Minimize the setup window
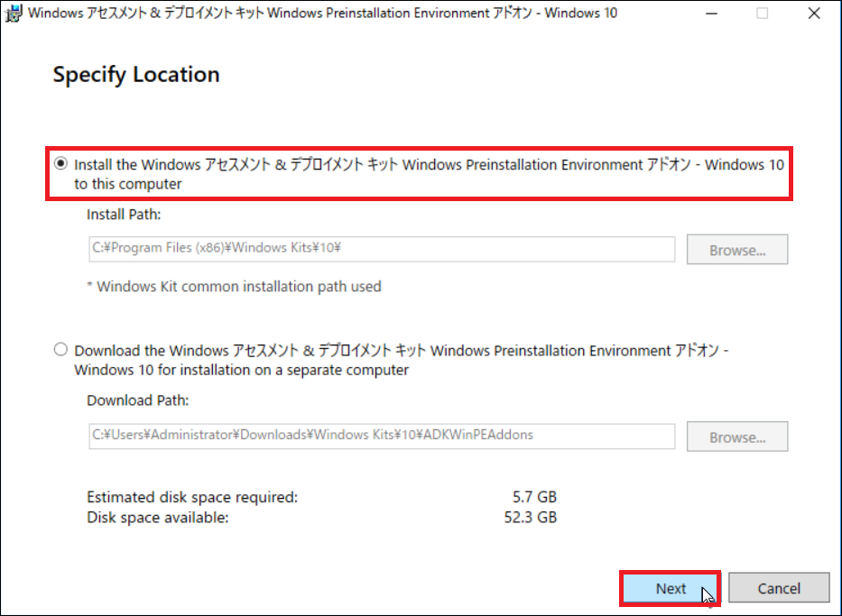Viewport: 842px width, 616px height. pos(711,13)
